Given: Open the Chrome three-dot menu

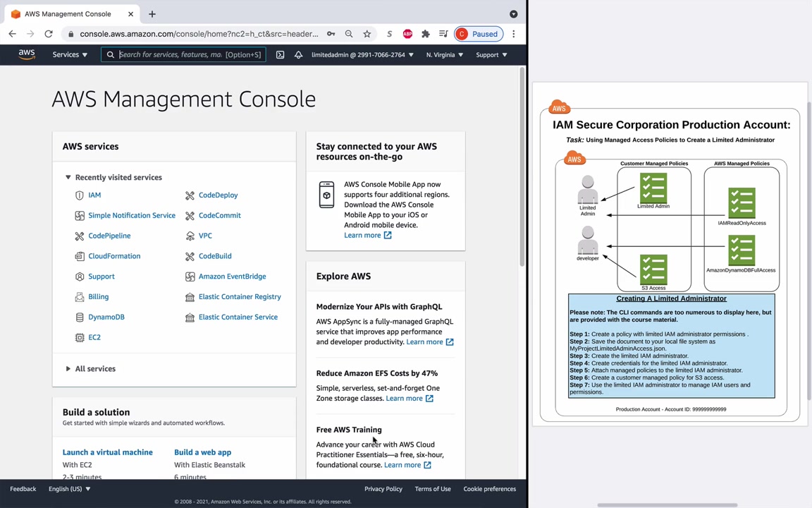Looking at the screenshot, I should [514, 34].
